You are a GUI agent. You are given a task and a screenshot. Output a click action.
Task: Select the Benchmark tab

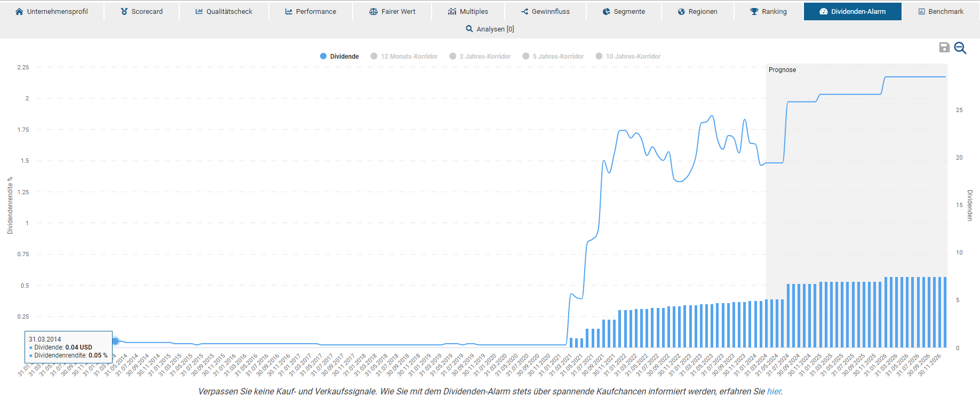click(941, 11)
